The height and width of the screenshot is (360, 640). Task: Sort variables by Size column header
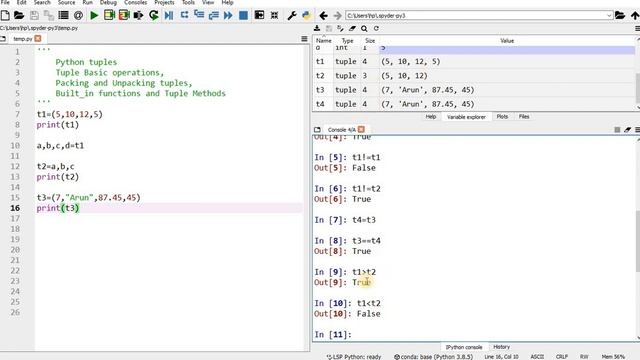point(370,41)
